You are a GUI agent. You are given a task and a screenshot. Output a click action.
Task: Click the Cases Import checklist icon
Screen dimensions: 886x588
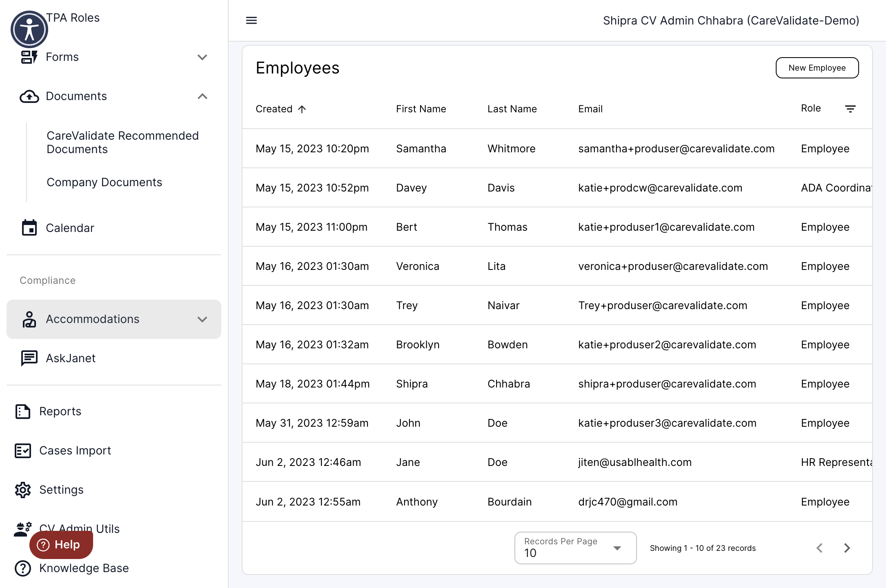[23, 451]
